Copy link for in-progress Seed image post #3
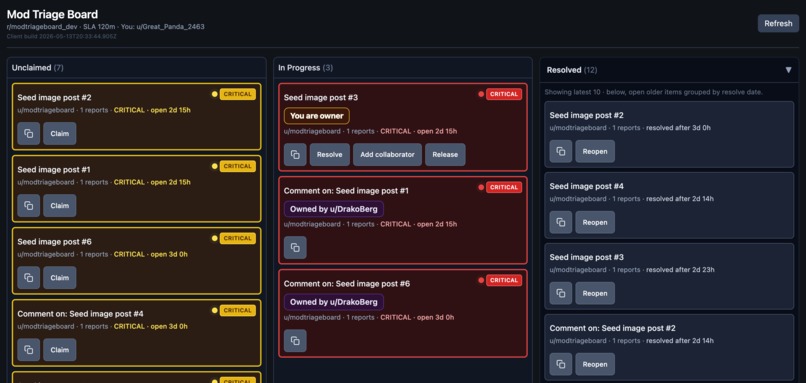Viewport: 806px width, 383px height. 295,155
